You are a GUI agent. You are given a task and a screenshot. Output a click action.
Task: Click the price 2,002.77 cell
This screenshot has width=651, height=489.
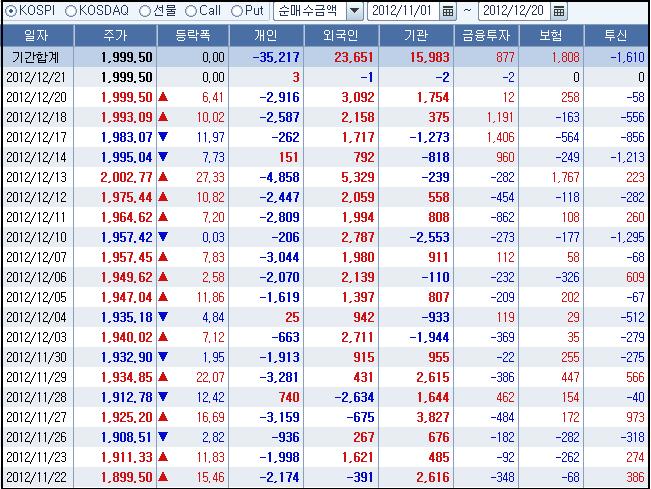(x=126, y=177)
